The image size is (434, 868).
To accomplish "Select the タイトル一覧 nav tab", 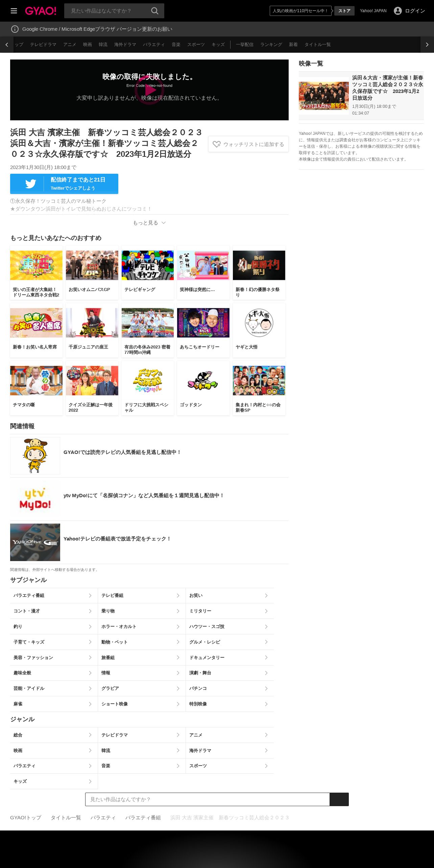I will 318,45.
